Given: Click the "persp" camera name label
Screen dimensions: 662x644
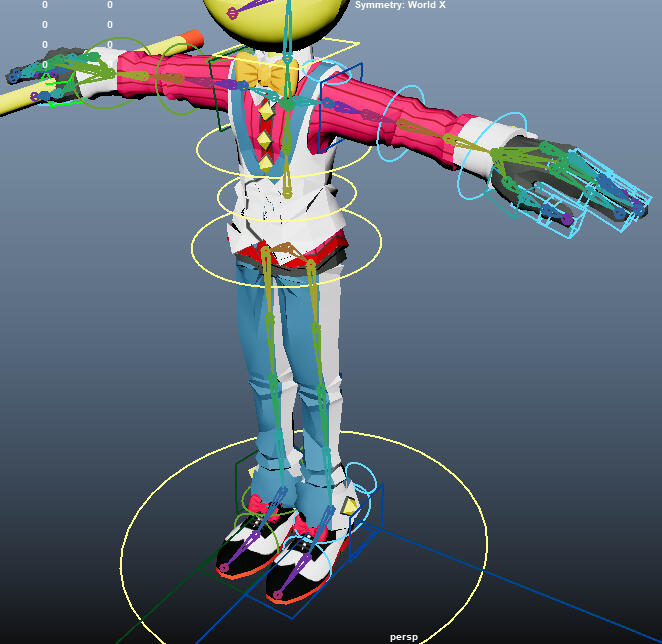Looking at the screenshot, I should [x=404, y=637].
